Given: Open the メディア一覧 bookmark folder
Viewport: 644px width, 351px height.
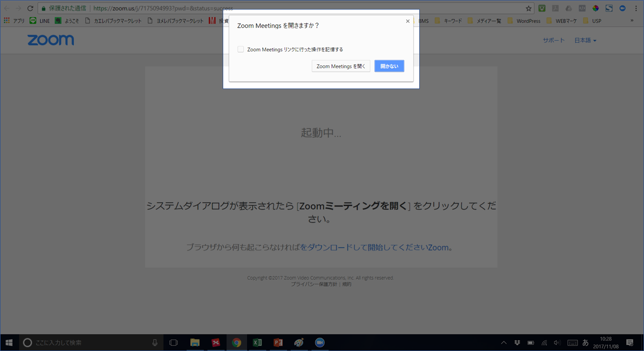Looking at the screenshot, I should point(484,21).
